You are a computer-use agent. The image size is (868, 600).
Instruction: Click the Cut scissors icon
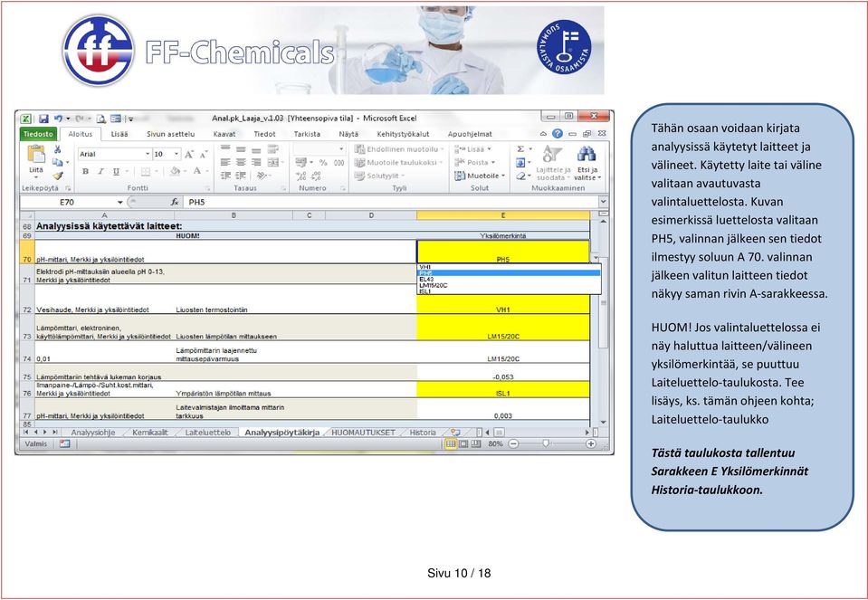click(58, 149)
